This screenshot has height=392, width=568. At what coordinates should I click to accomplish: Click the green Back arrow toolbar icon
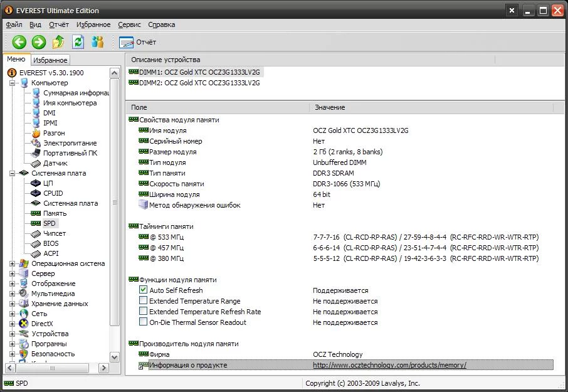click(19, 42)
